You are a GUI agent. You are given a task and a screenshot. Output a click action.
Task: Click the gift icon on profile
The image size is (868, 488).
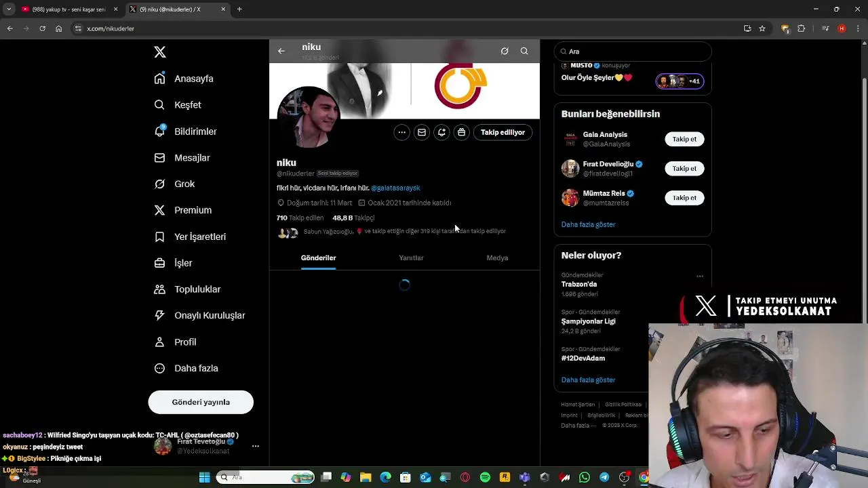(461, 132)
